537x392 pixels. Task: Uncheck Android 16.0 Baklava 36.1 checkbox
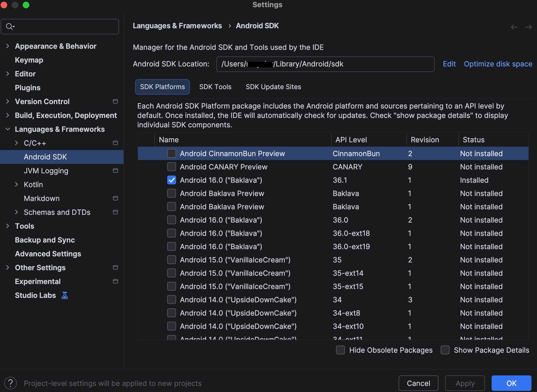tap(172, 180)
